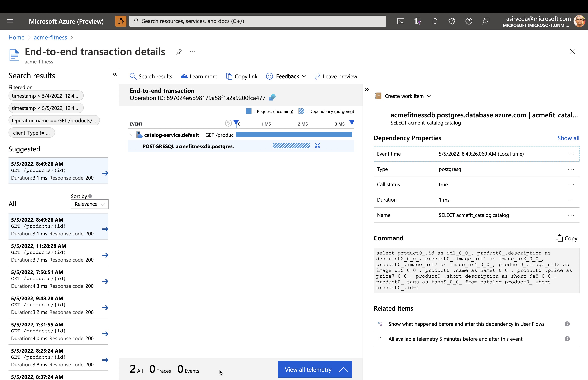Open the portal hamburger menu
Viewport: 588px width, 380px height.
(10, 21)
